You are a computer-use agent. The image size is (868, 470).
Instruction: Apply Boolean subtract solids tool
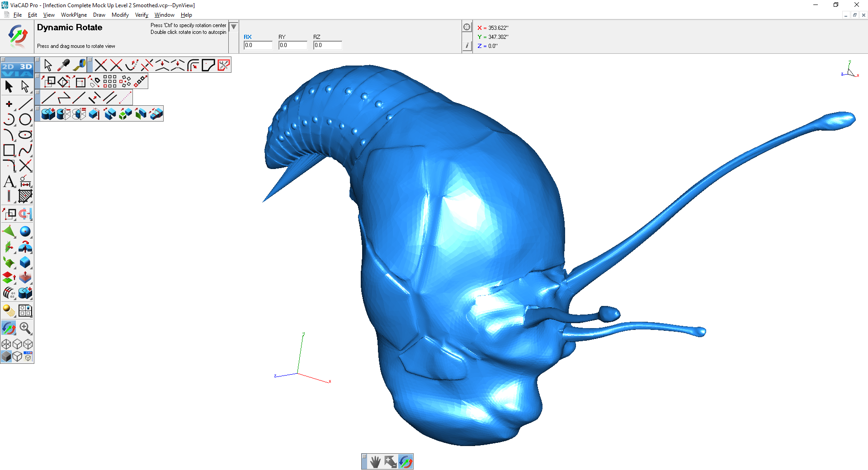(x=64, y=114)
